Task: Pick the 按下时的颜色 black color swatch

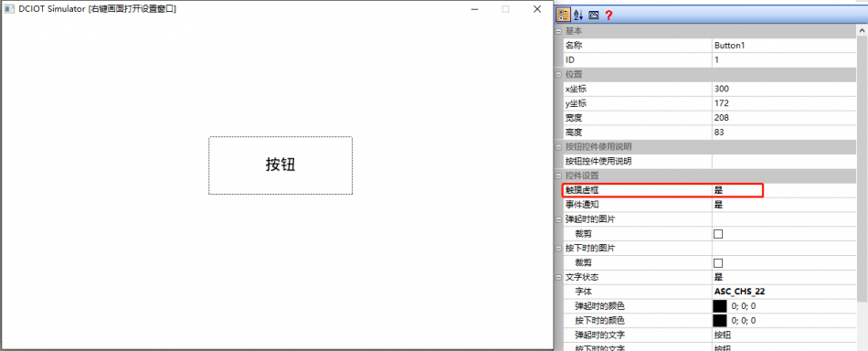Action: point(720,320)
